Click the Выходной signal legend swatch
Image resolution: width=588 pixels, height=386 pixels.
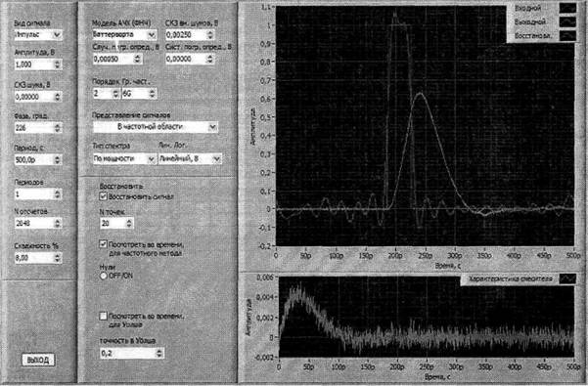pos(567,22)
